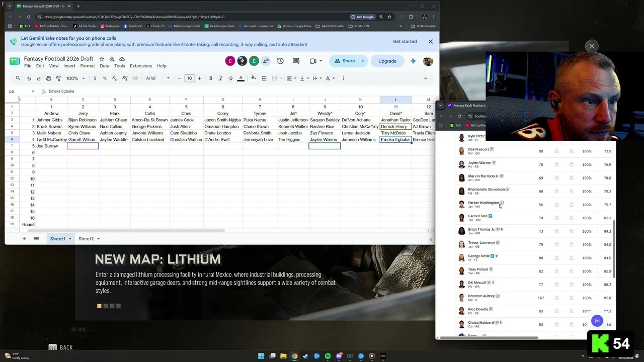644x362 pixels.
Task: Increase font size with plus
Action: 199,78
